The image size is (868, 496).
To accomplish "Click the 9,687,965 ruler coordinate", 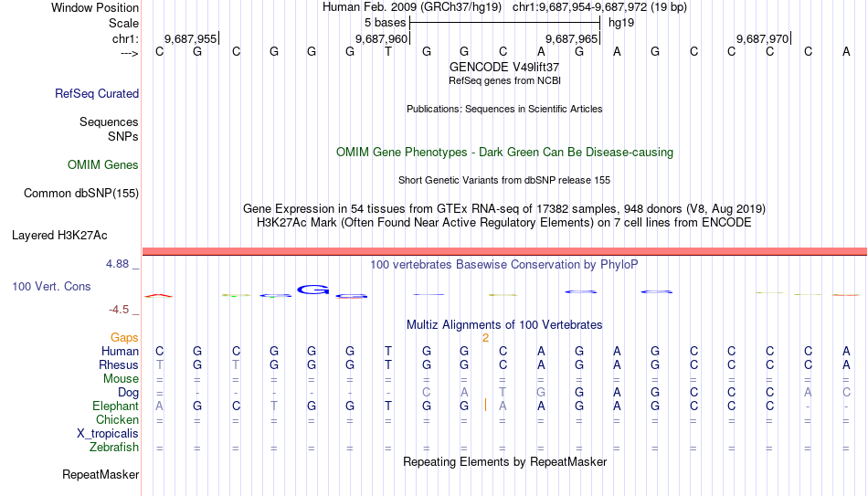I will [571, 38].
